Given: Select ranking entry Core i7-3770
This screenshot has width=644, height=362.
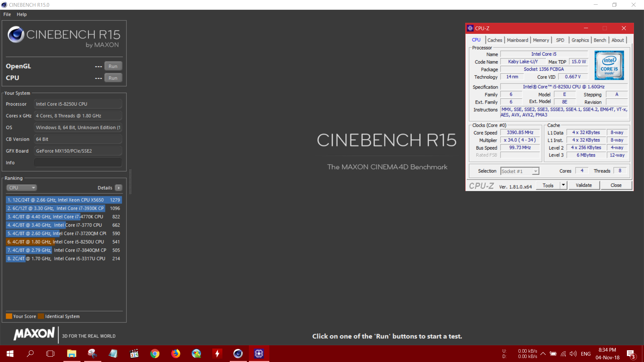Looking at the screenshot, I should point(64,225).
